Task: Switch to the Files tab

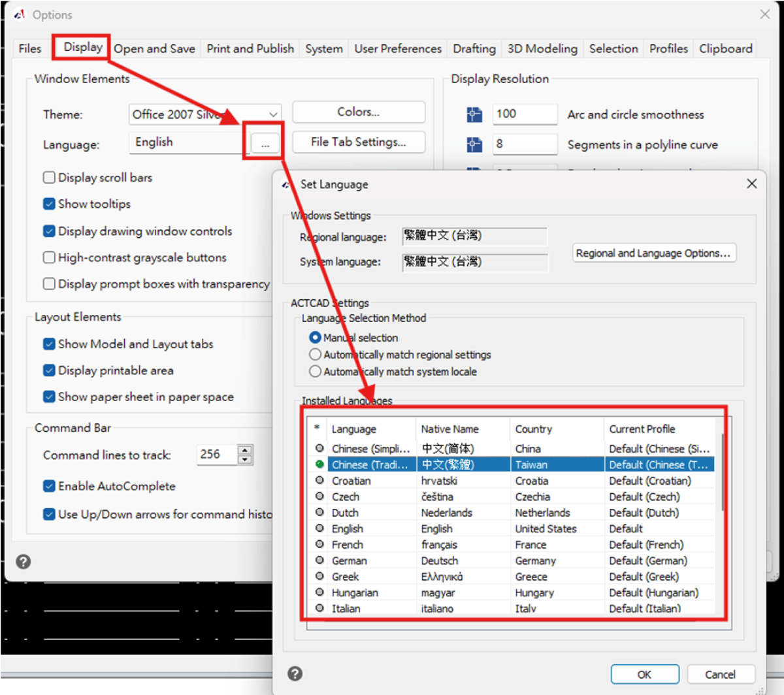Action: coord(29,48)
